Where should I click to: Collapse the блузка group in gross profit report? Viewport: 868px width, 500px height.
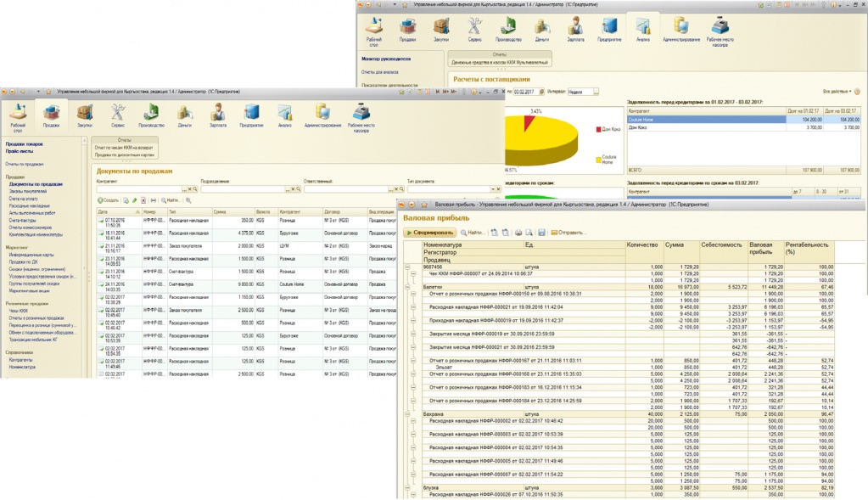[407, 488]
